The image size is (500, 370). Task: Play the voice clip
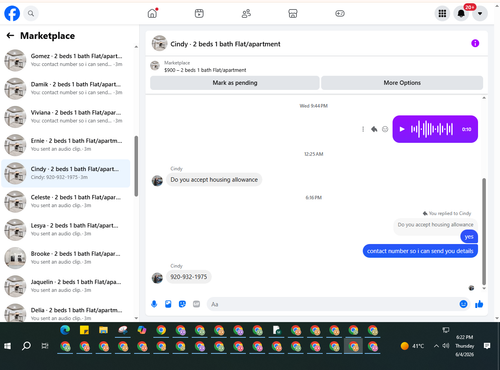tap(402, 129)
